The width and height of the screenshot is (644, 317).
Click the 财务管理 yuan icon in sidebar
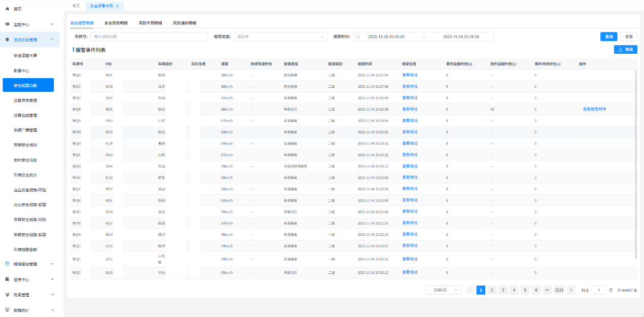(x=7, y=295)
